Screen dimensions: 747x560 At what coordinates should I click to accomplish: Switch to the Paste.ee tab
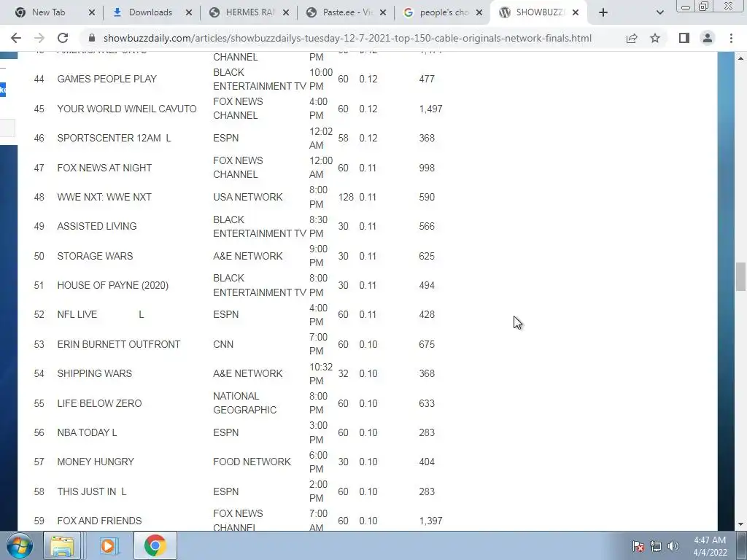click(x=345, y=12)
